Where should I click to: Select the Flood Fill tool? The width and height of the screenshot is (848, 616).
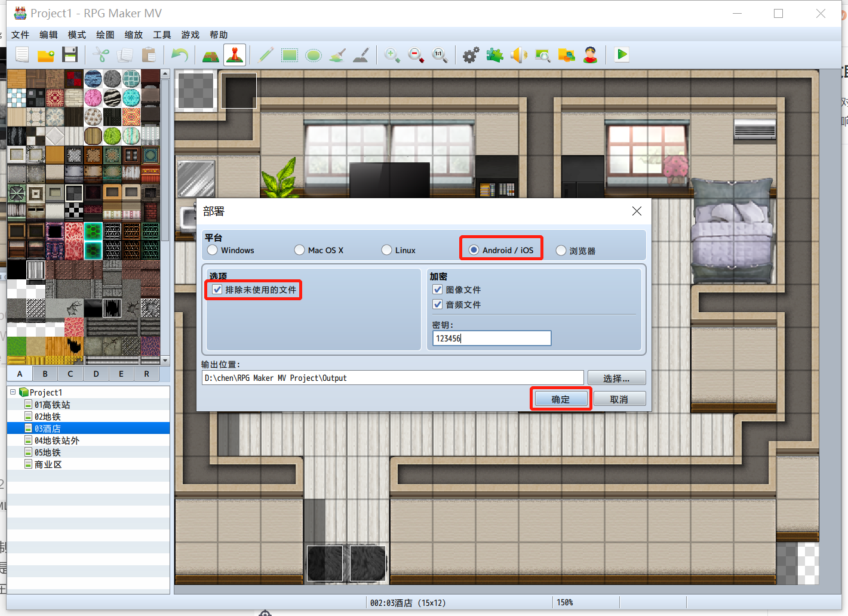(337, 55)
